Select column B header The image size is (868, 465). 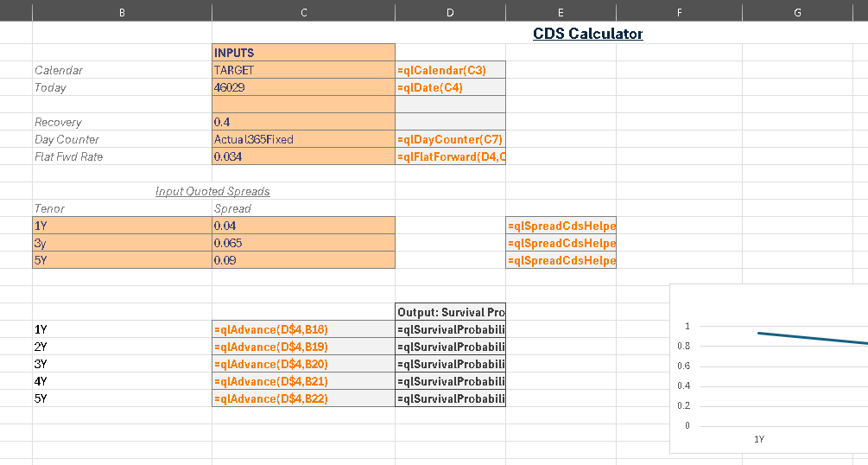122,11
